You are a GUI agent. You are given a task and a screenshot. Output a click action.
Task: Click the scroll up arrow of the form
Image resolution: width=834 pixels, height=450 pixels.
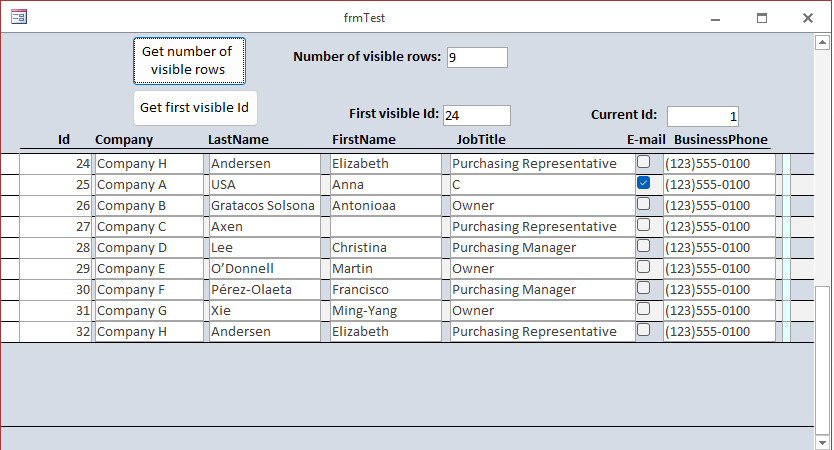point(823,43)
